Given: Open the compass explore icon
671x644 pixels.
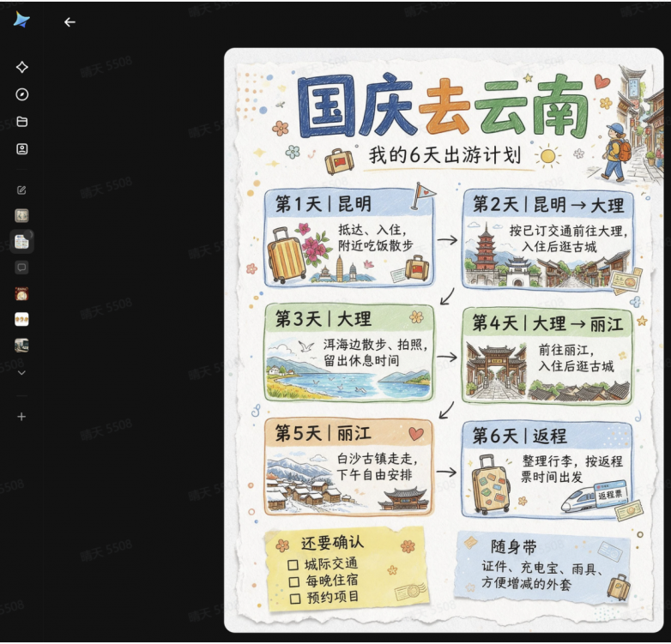Looking at the screenshot, I should tap(21, 94).
